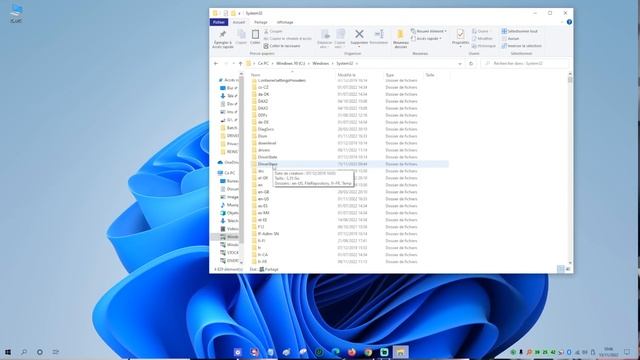Sort by the Modifié le column header
Image resolution: width=640 pixels, height=360 pixels.
[x=359, y=75]
